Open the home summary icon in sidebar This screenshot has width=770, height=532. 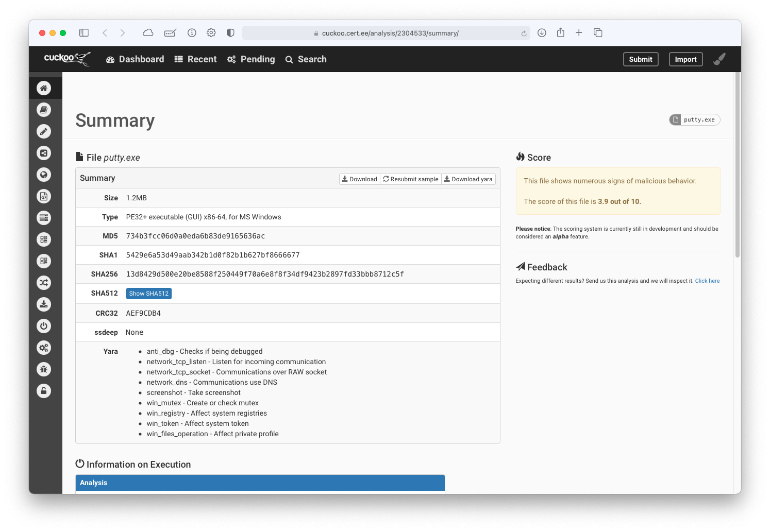pos(44,88)
